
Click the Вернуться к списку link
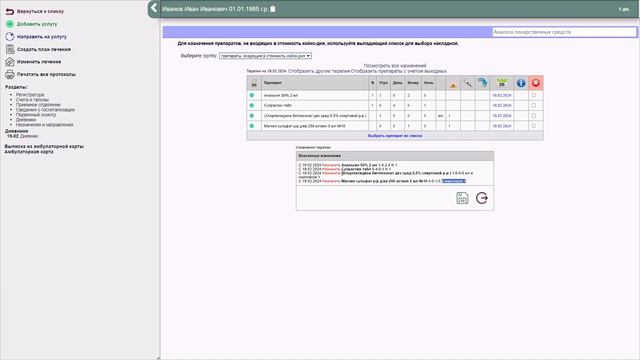click(x=40, y=11)
